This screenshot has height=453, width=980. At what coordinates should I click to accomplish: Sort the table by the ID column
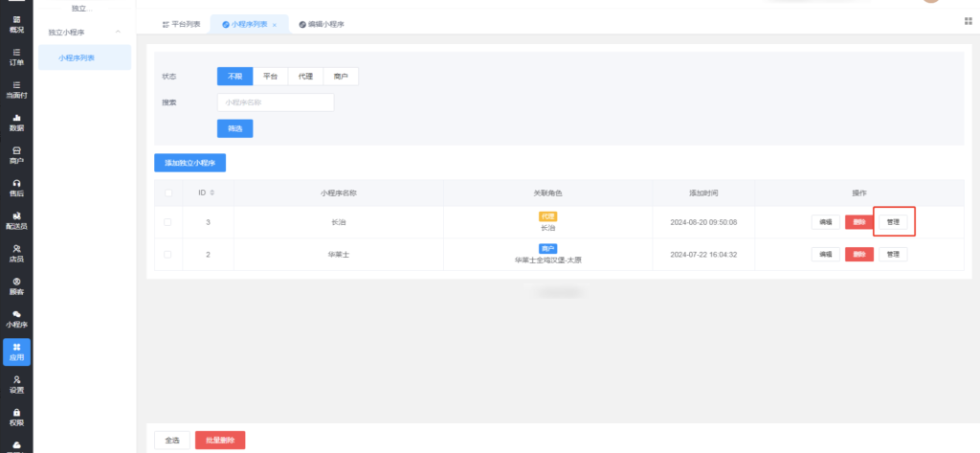click(x=212, y=193)
